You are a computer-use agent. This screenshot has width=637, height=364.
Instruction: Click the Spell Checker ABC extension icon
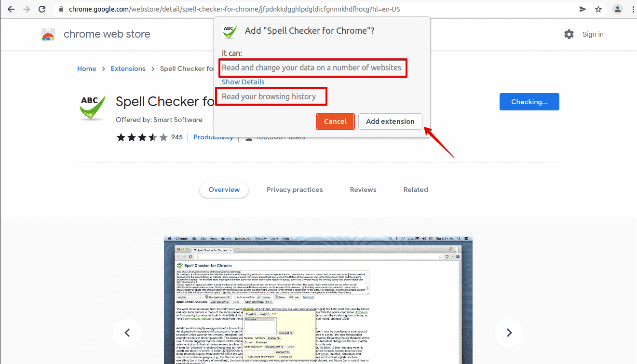click(92, 107)
